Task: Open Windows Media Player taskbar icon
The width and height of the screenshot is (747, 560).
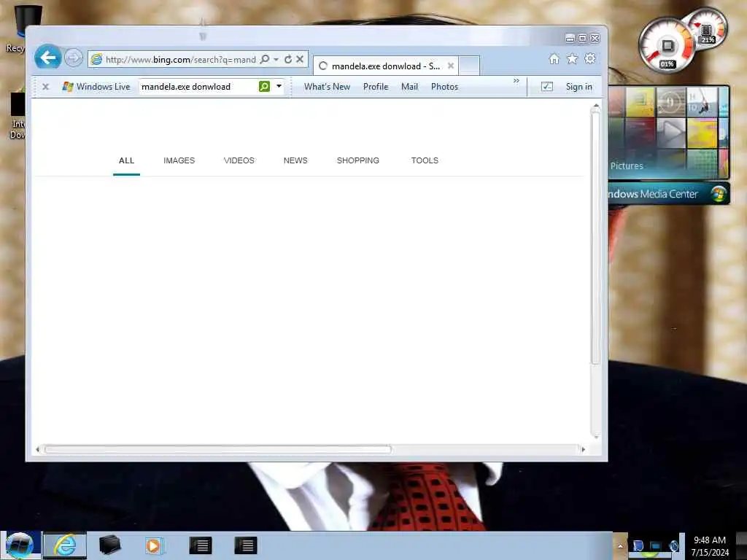Action: 153,545
